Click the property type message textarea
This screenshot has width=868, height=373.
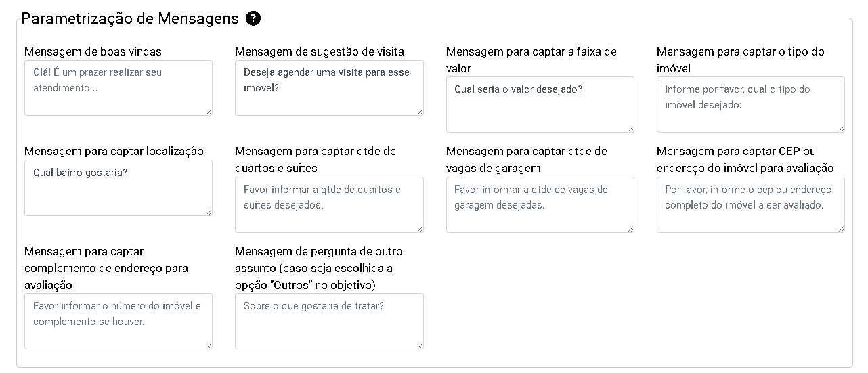pos(750,104)
